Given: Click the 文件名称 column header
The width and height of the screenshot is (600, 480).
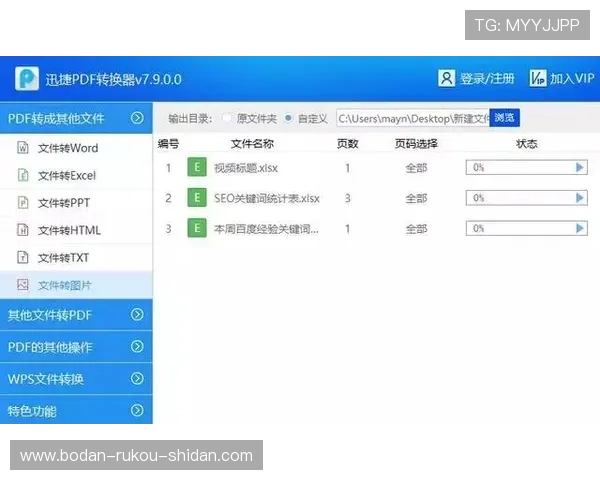Looking at the screenshot, I should pyautogui.click(x=252, y=144).
